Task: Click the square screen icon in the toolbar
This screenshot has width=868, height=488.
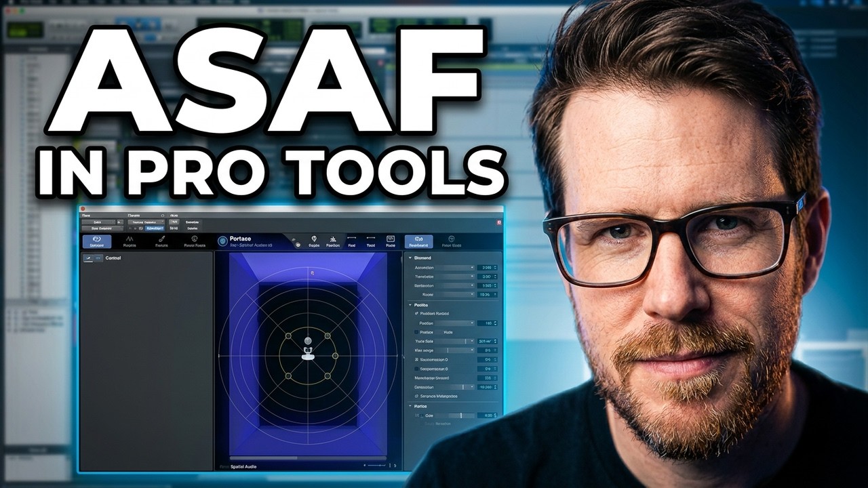Action: click(391, 239)
